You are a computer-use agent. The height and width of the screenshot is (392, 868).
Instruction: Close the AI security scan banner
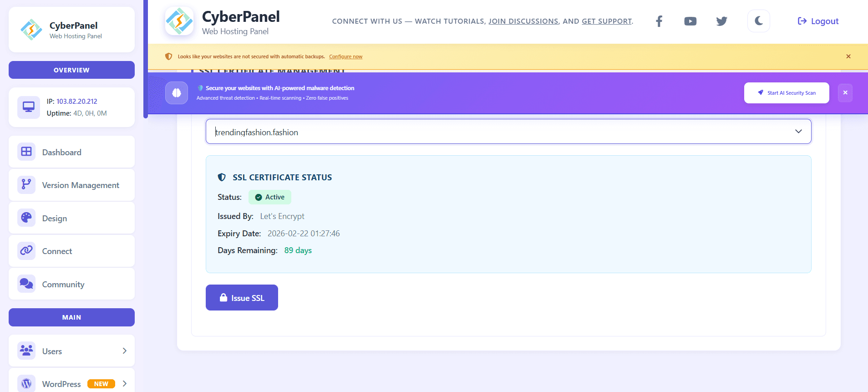click(x=845, y=93)
